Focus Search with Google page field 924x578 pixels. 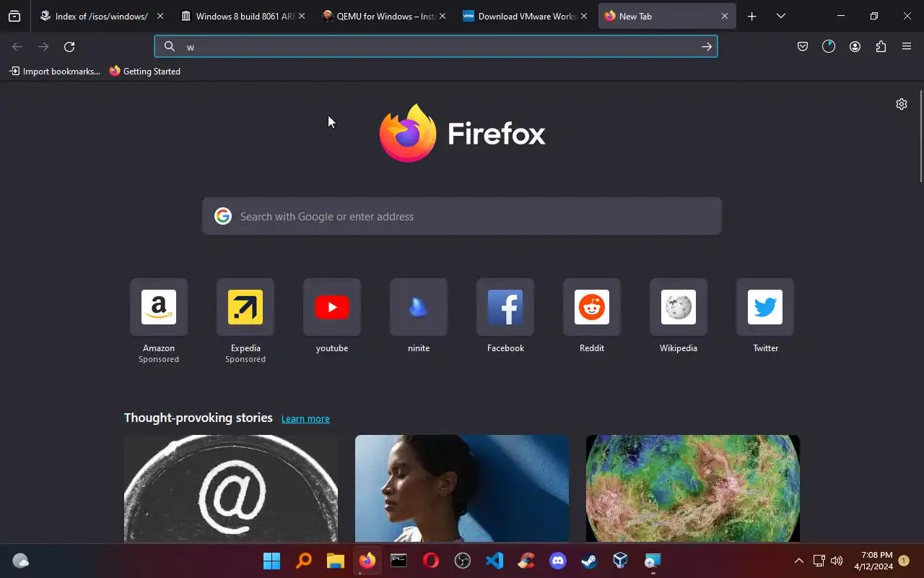click(x=462, y=216)
